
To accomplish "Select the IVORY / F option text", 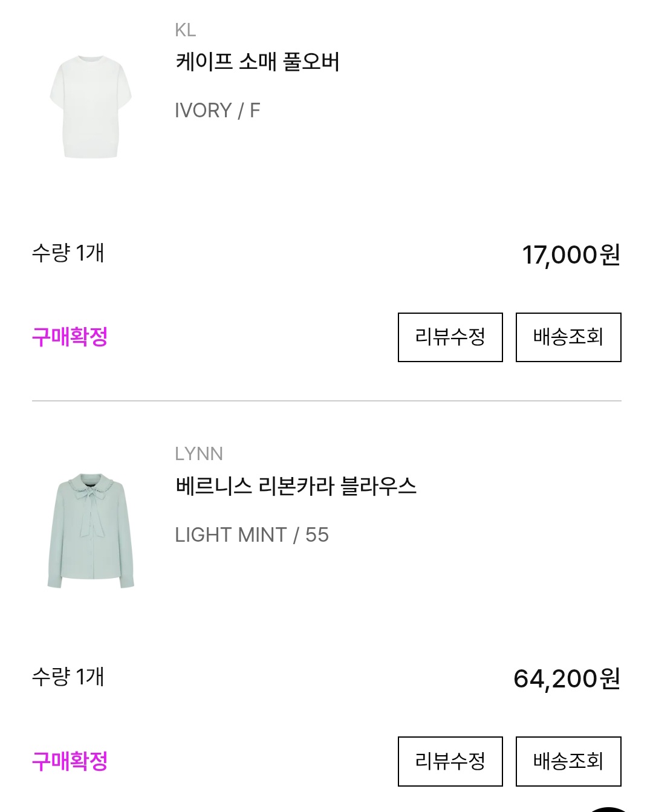I will coord(217,111).
